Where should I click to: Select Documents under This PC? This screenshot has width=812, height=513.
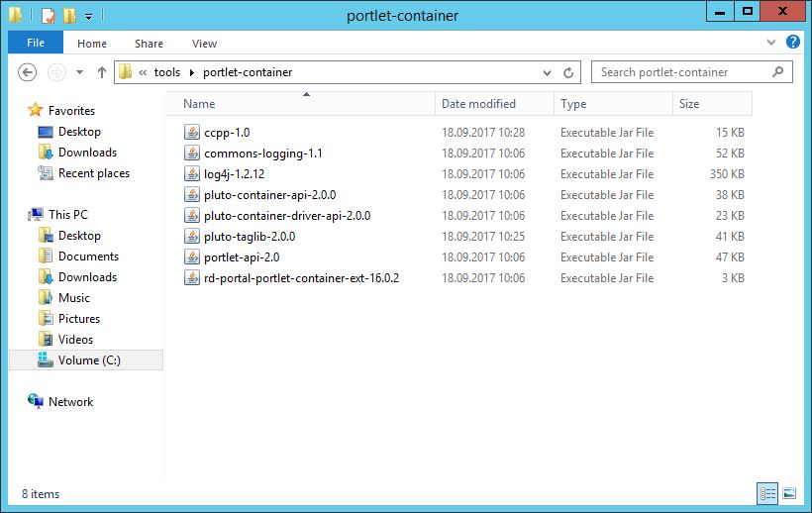pyautogui.click(x=88, y=256)
